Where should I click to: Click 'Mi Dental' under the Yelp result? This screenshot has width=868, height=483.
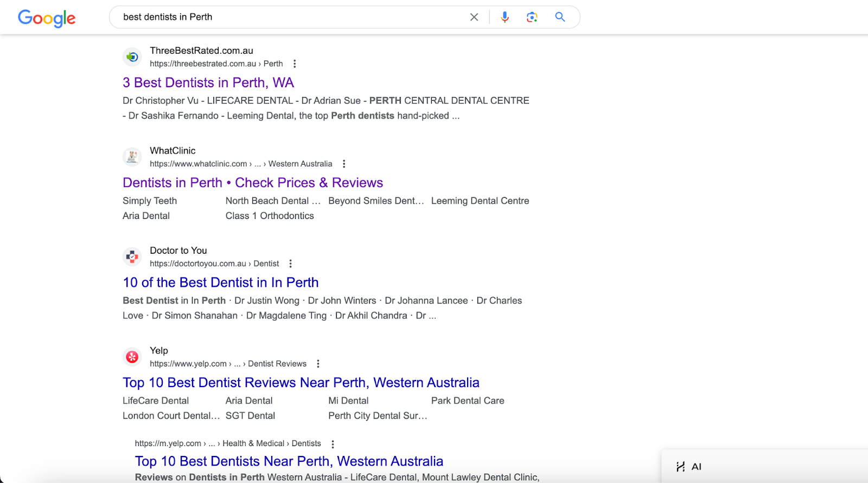348,401
